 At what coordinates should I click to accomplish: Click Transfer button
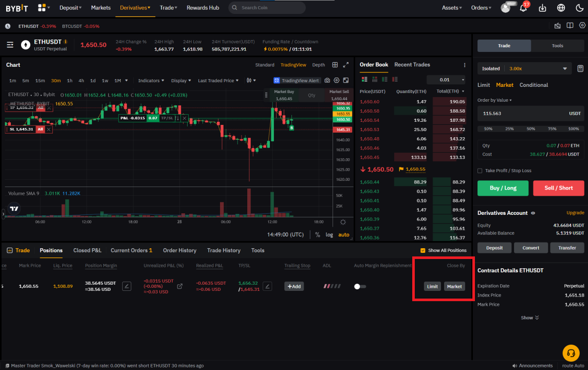tap(566, 248)
